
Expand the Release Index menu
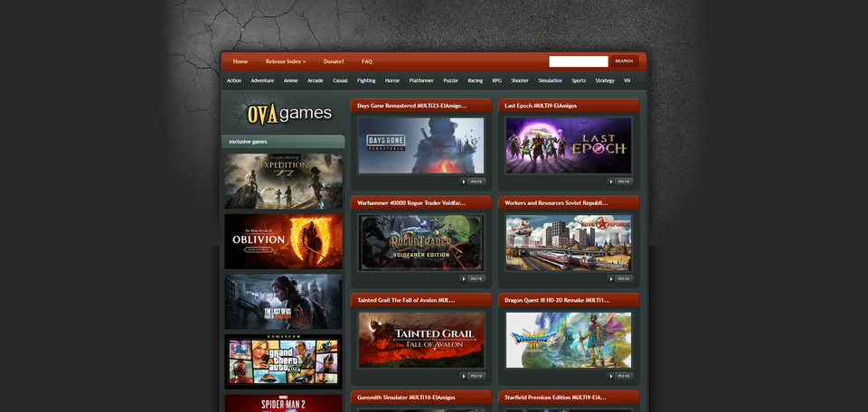[x=286, y=61]
